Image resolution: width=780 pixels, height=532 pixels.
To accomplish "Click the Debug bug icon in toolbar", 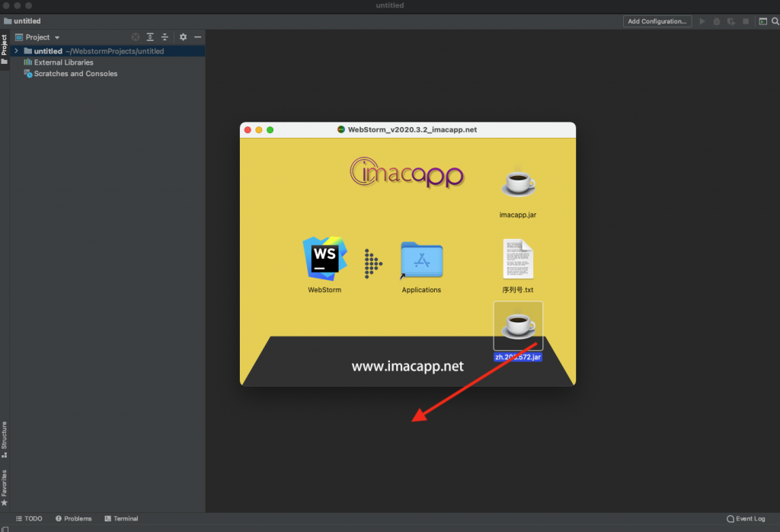I will 717,21.
